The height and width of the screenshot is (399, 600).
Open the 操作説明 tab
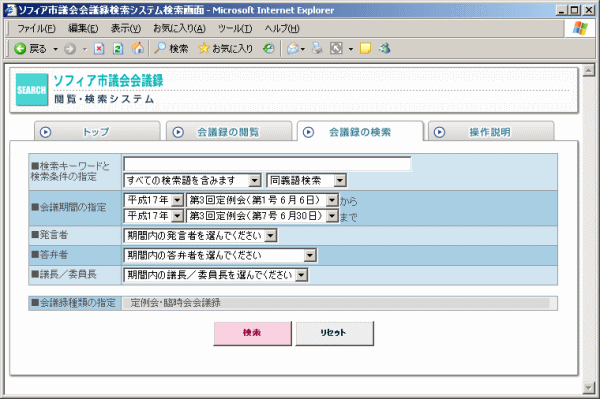(x=491, y=132)
